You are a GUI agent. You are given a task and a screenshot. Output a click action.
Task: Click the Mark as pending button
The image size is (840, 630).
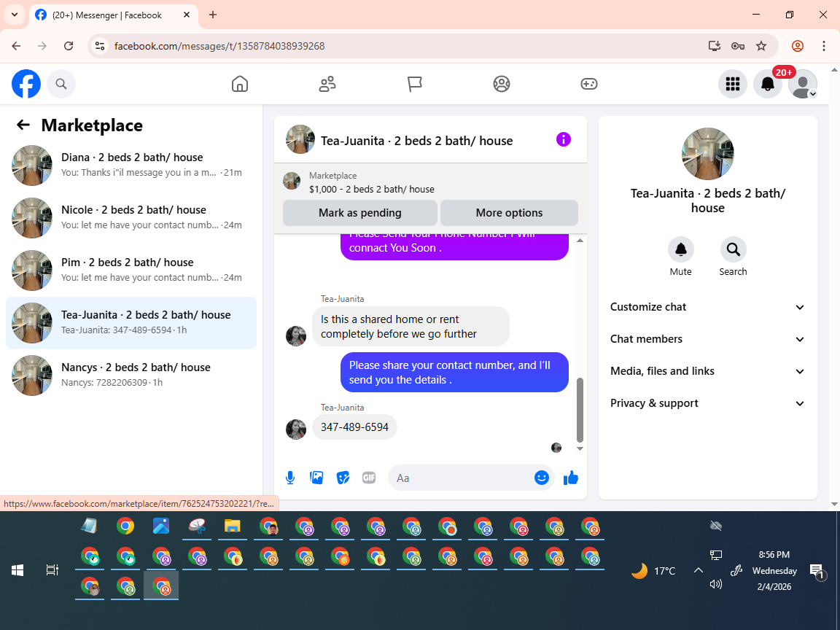pyautogui.click(x=360, y=213)
